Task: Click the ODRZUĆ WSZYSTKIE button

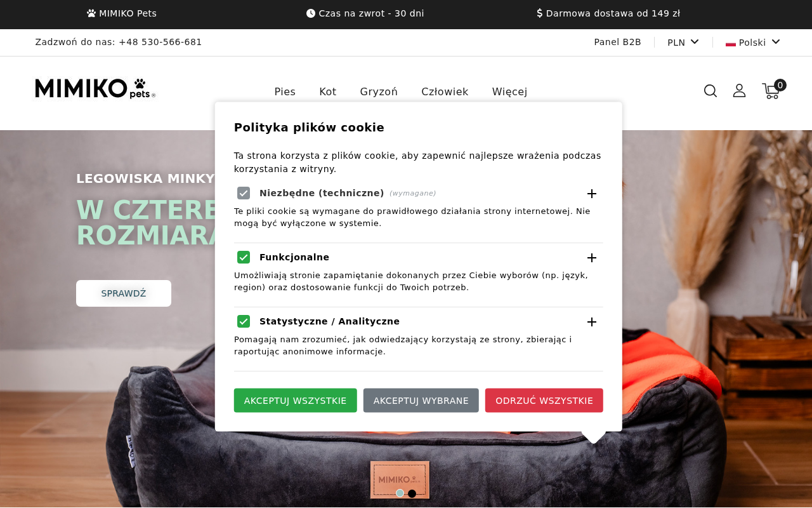Action: coord(544,401)
